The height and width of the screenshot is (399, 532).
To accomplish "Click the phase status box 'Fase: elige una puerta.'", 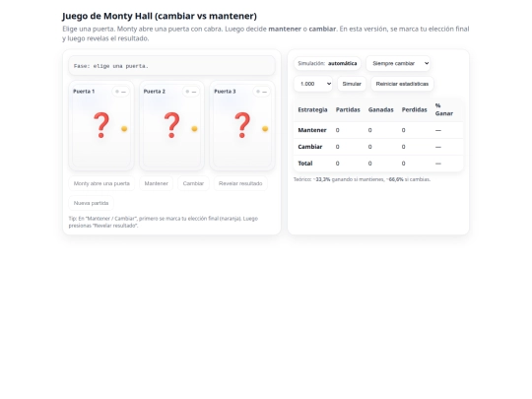I will (171, 66).
